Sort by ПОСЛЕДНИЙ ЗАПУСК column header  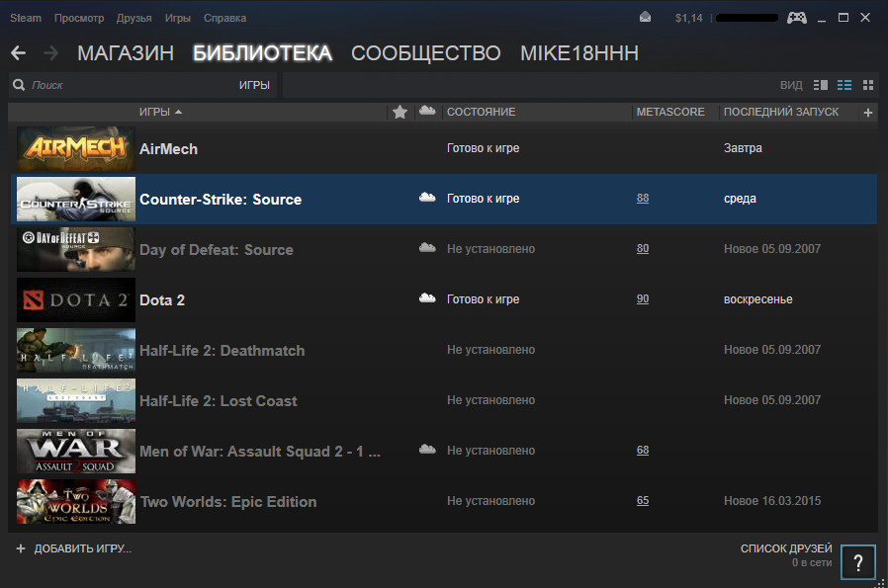pos(781,112)
